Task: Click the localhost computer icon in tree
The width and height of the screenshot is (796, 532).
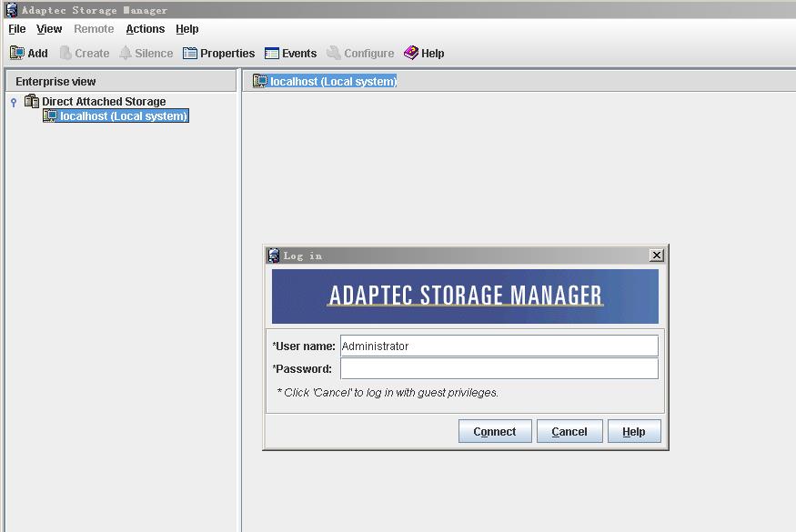Action: [51, 116]
